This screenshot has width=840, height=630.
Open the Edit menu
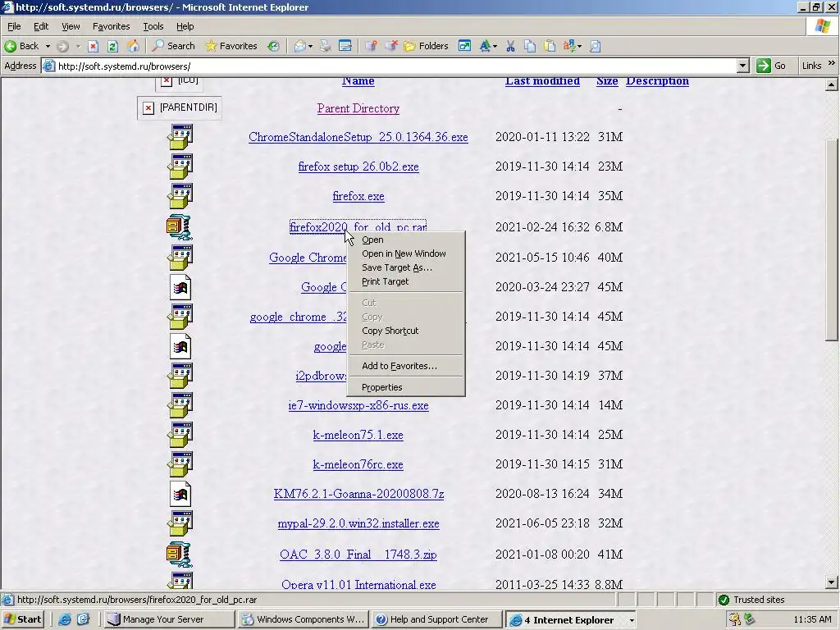click(x=41, y=26)
